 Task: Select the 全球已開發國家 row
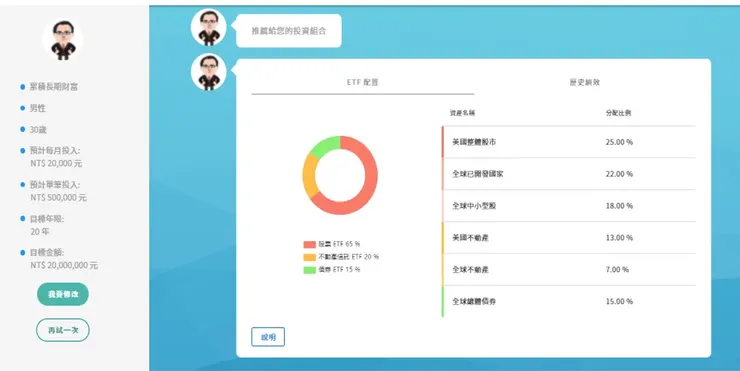[x=569, y=174]
